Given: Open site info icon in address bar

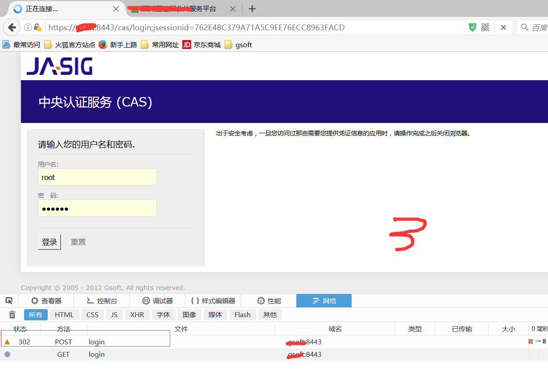Looking at the screenshot, I should [28, 28].
